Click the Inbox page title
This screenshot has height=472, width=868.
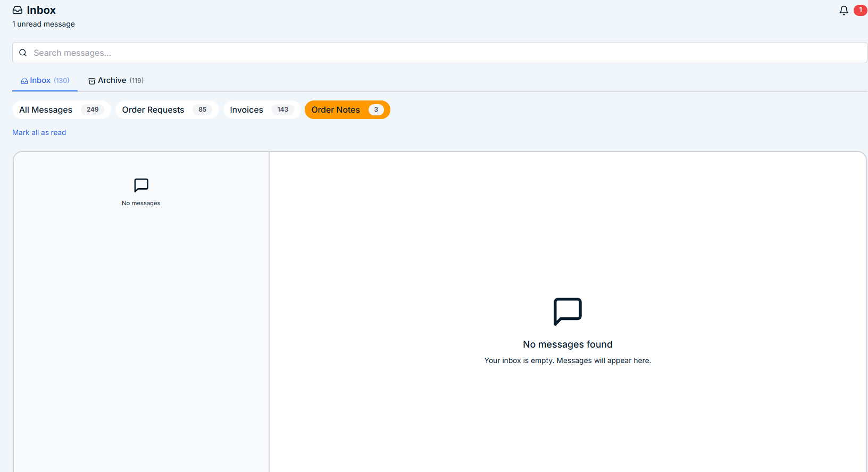[x=41, y=10]
